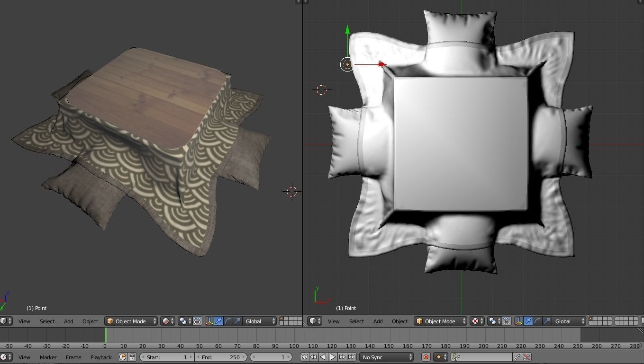The height and width of the screenshot is (364, 644).
Task: Open editor type selector in left viewport
Action: [x=6, y=321]
